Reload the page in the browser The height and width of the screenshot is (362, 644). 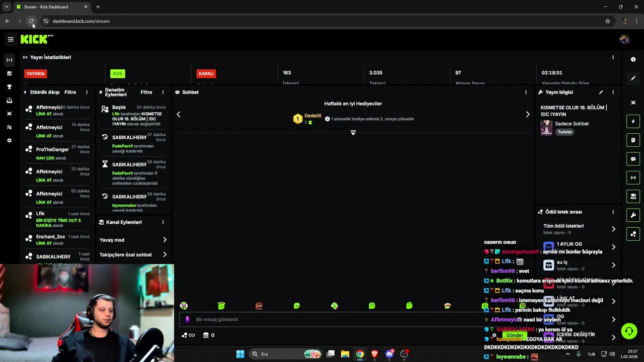click(x=32, y=21)
